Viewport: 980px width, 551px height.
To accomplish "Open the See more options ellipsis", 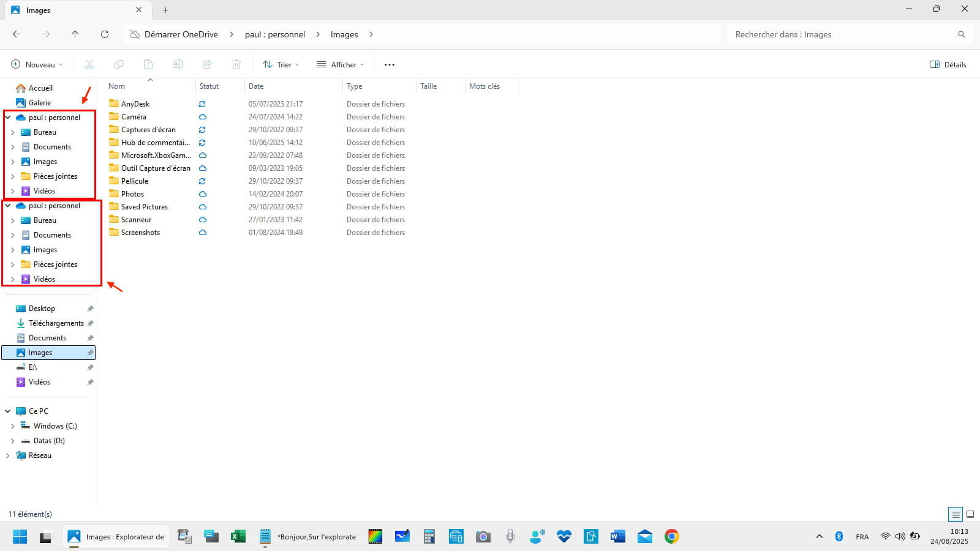I will click(390, 64).
